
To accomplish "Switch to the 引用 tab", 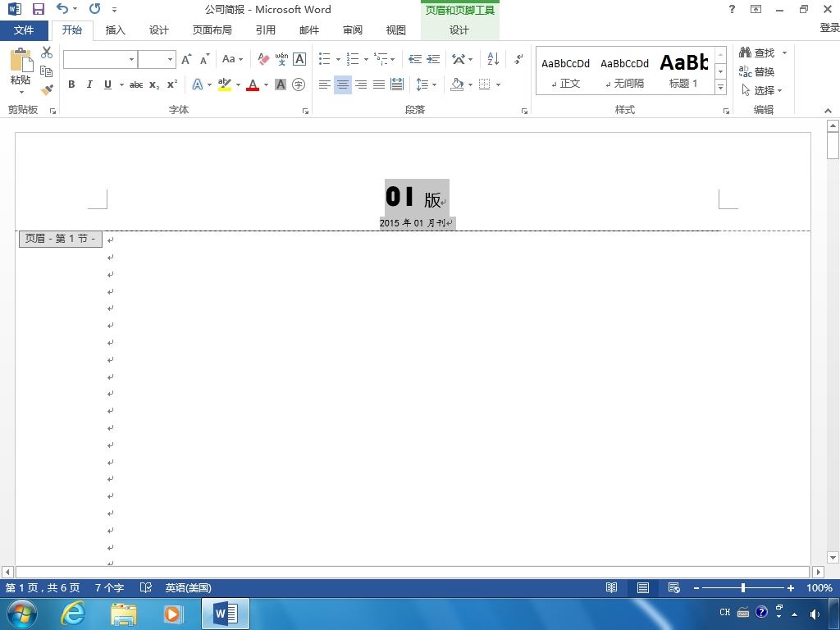I will 265,30.
